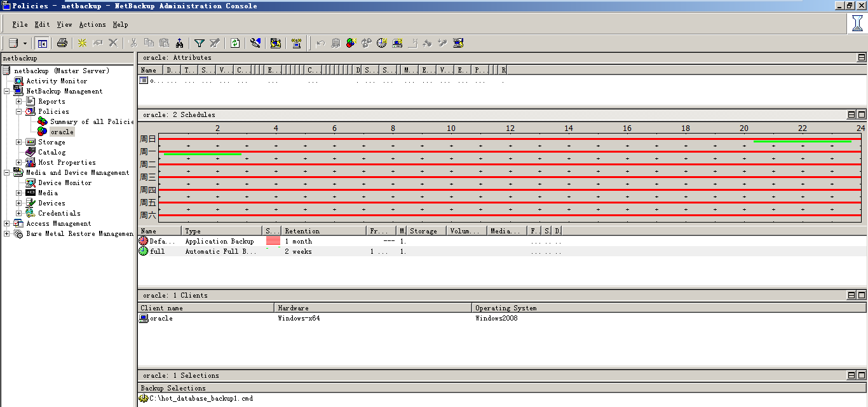Viewport: 868px width, 407px height.
Task: Open the Edit menu
Action: [42, 25]
